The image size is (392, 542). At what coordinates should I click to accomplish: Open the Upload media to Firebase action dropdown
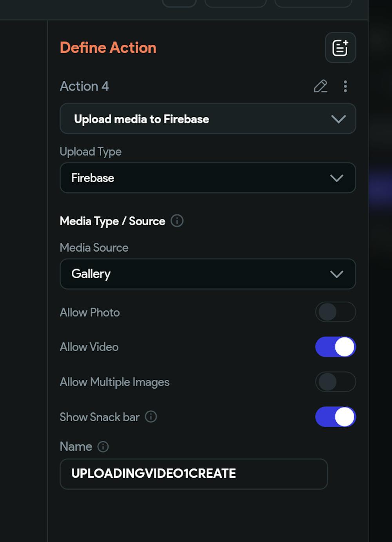(207, 119)
